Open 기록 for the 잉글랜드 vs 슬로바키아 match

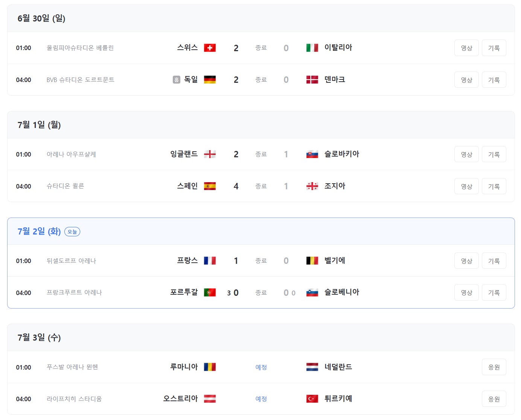click(494, 154)
